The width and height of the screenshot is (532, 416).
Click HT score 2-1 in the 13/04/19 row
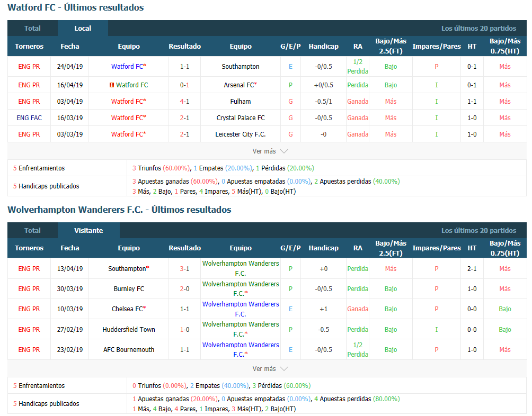[472, 269]
